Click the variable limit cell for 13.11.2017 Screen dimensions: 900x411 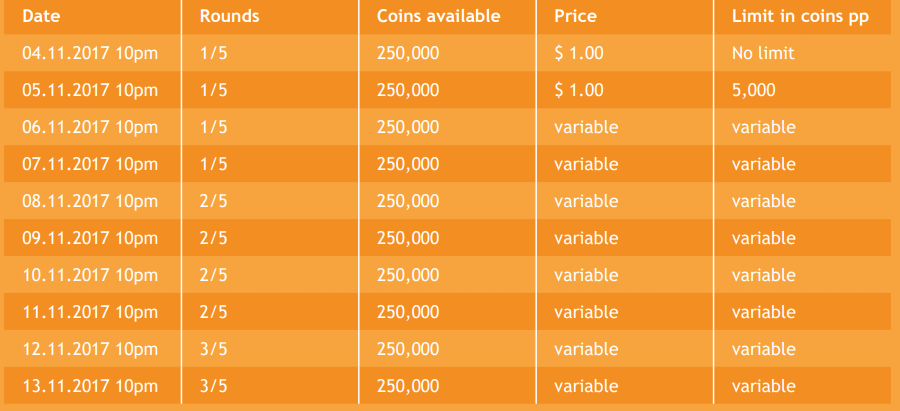[x=763, y=386]
